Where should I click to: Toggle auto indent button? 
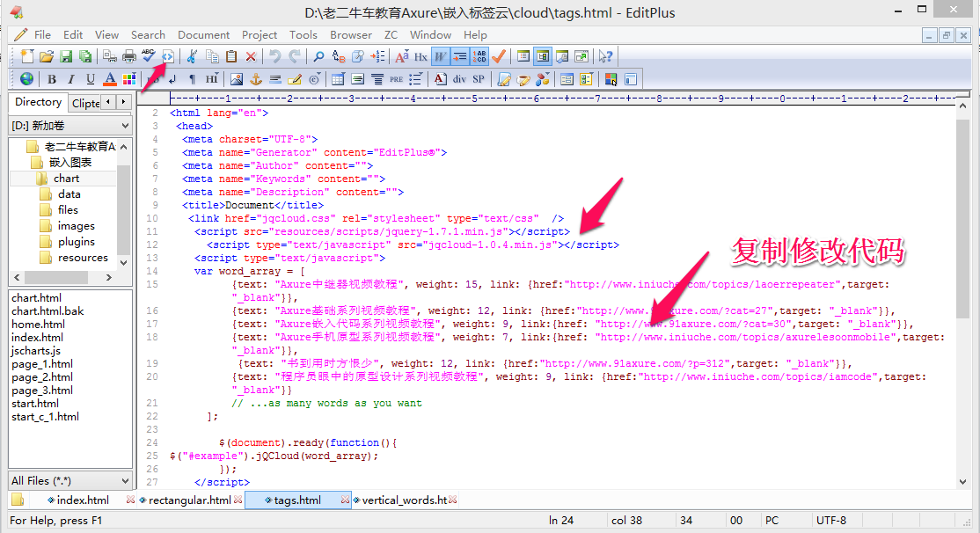click(x=460, y=56)
